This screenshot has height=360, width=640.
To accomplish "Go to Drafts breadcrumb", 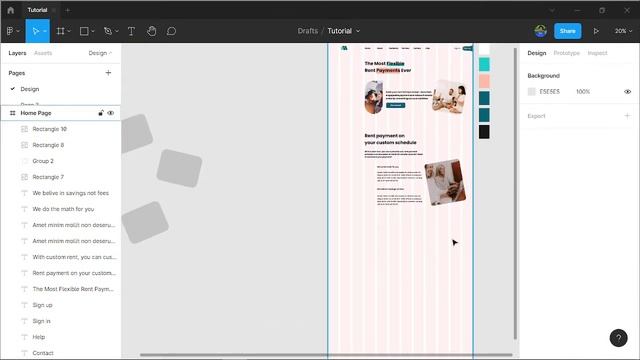I will point(308,31).
